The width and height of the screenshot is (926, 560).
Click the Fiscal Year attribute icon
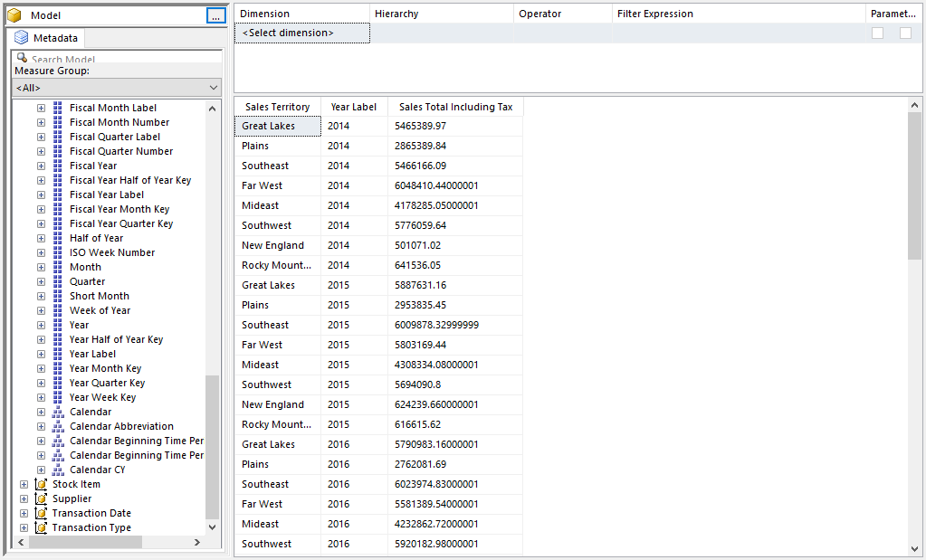pyautogui.click(x=58, y=166)
